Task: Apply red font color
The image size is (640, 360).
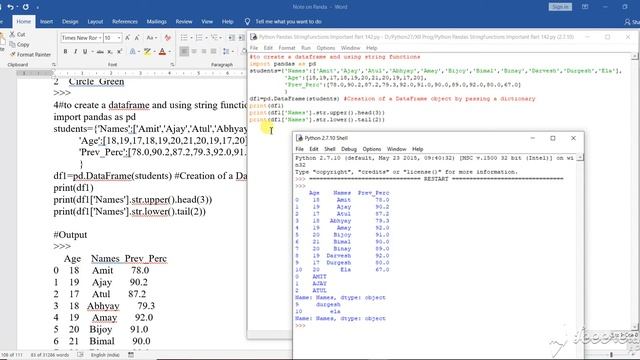Action: point(162,51)
